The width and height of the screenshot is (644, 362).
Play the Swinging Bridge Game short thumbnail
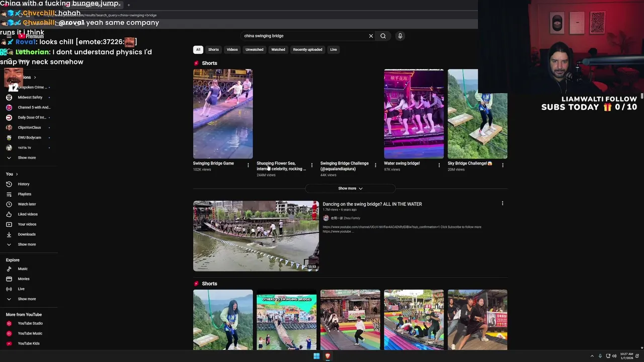pyautogui.click(x=223, y=114)
